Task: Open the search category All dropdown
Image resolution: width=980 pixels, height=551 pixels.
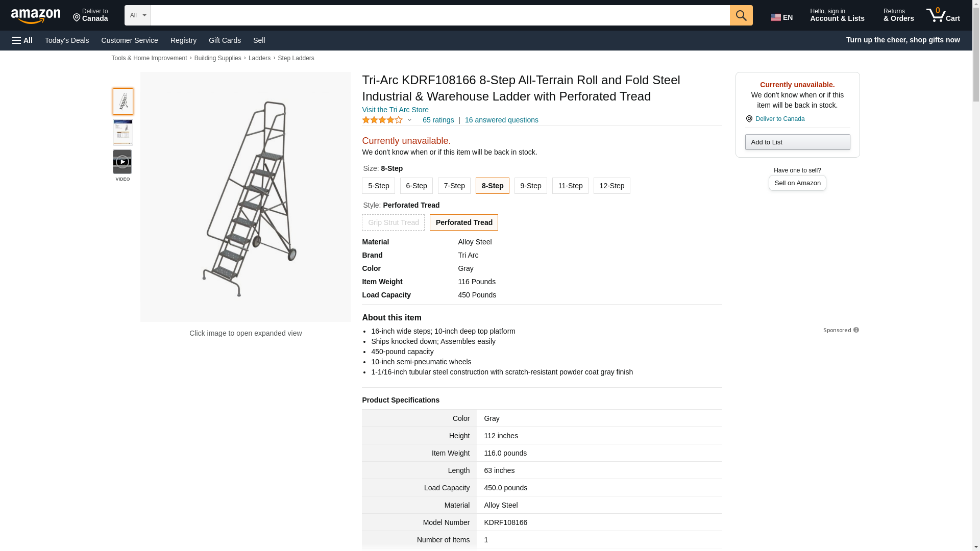Action: point(137,15)
